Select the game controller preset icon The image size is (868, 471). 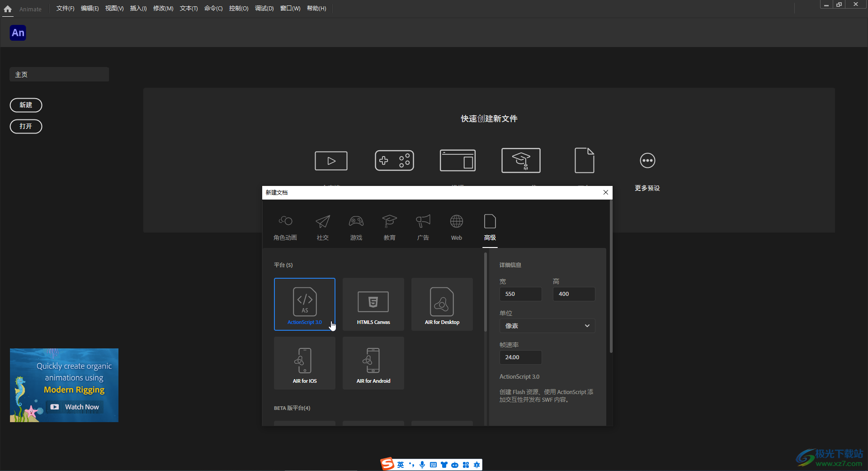[394, 161]
